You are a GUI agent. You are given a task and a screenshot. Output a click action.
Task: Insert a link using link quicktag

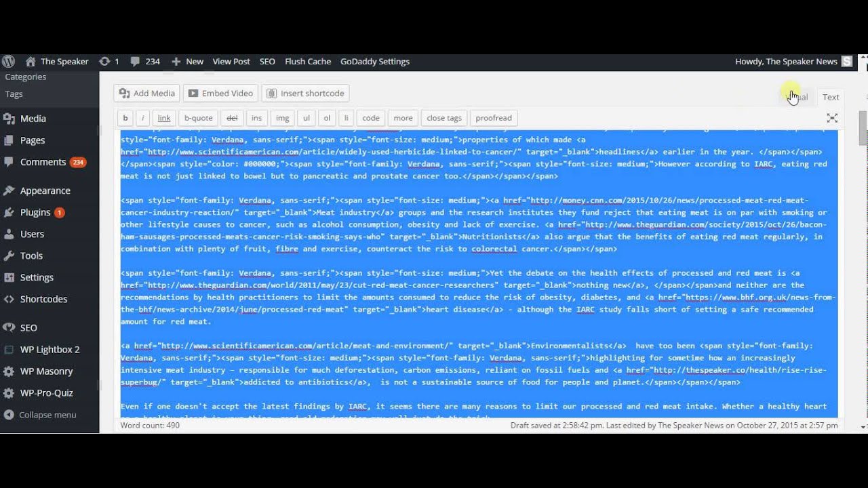pyautogui.click(x=164, y=118)
